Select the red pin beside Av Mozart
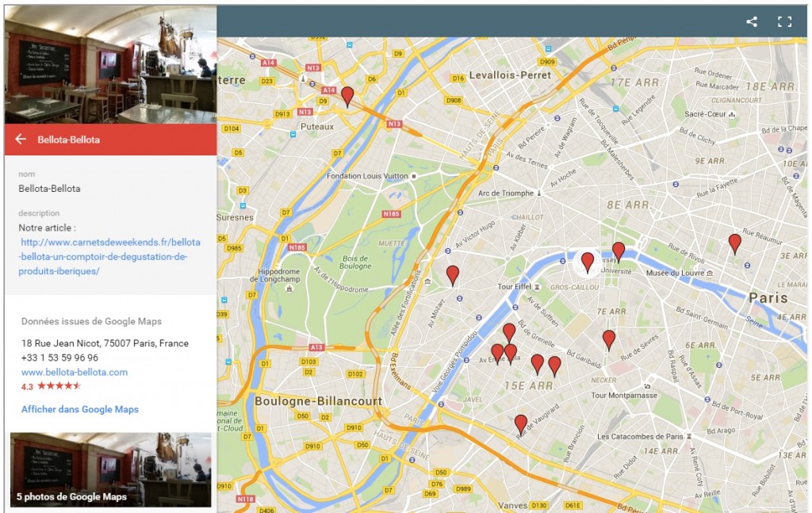812x513 pixels. pyautogui.click(x=453, y=276)
